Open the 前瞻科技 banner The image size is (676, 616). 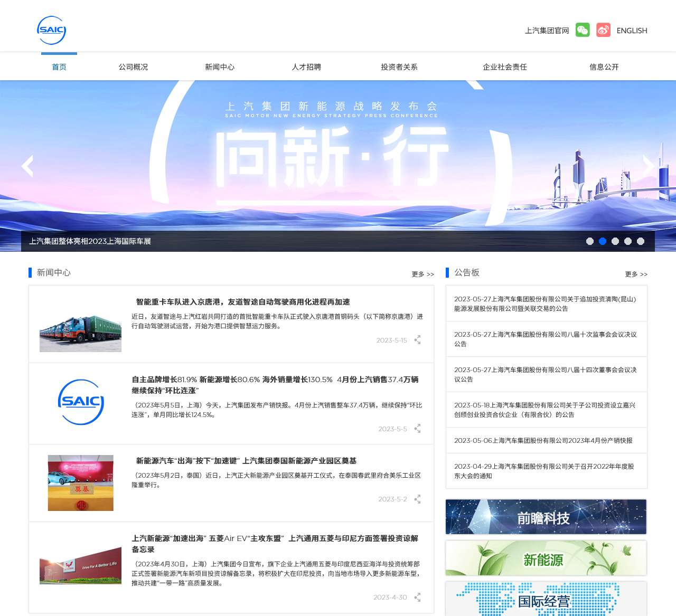[546, 517]
